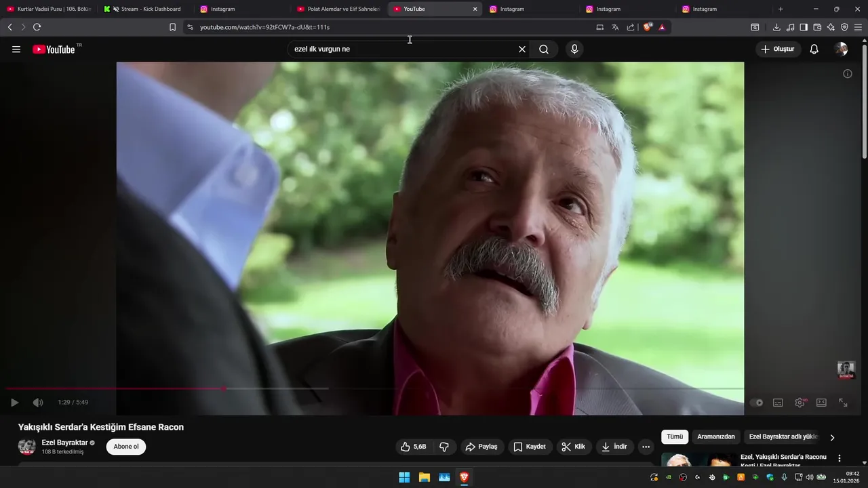Open Brave browser taskbar icon
Viewport: 868px width, 488px height.
[x=464, y=477]
